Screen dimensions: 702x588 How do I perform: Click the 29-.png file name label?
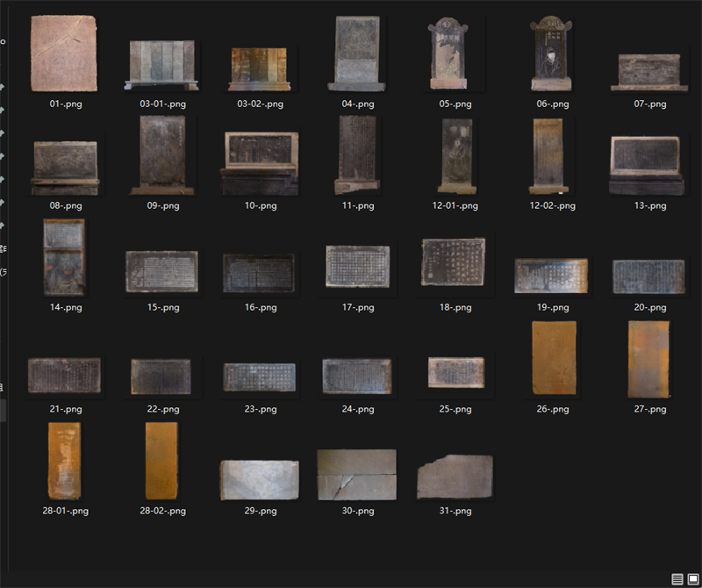coord(261,511)
